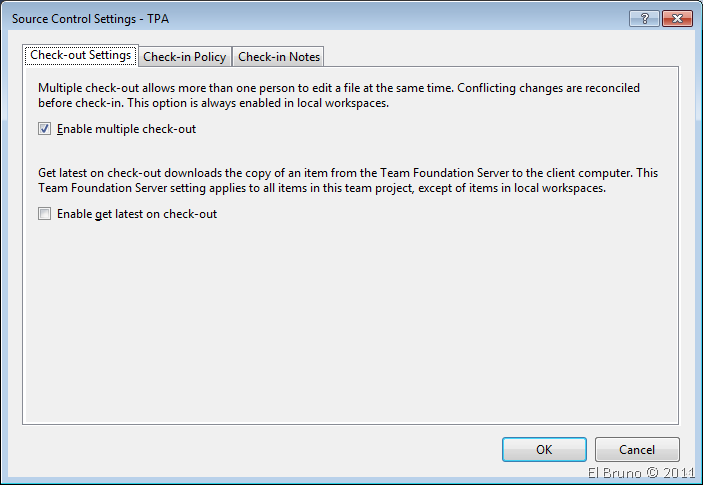703x485 pixels.
Task: Close the dialog with the red X
Action: click(x=676, y=18)
